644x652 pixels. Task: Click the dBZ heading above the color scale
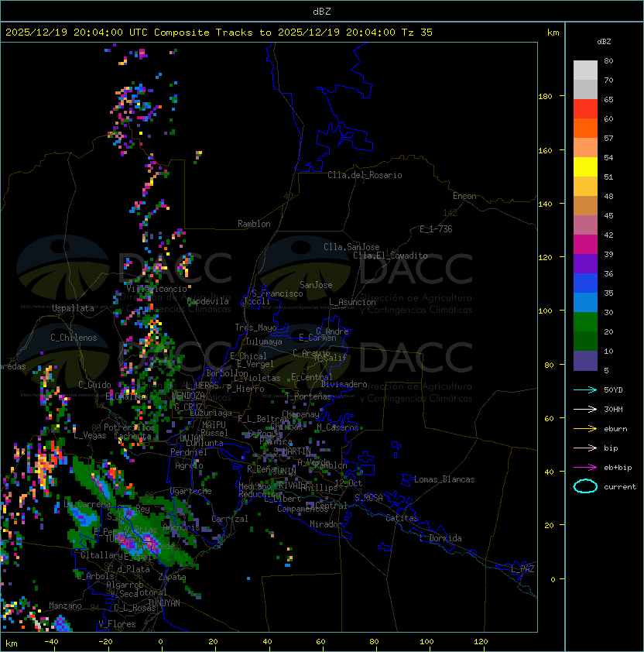coord(604,42)
